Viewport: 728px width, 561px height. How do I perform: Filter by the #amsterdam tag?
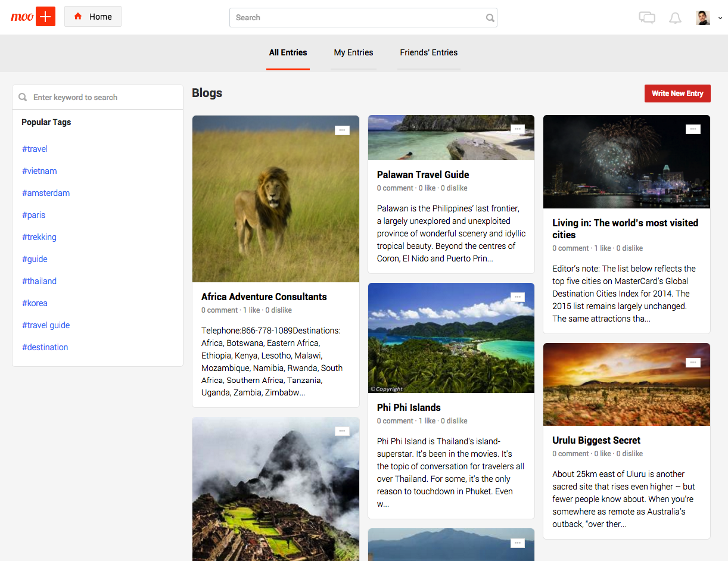(x=46, y=193)
